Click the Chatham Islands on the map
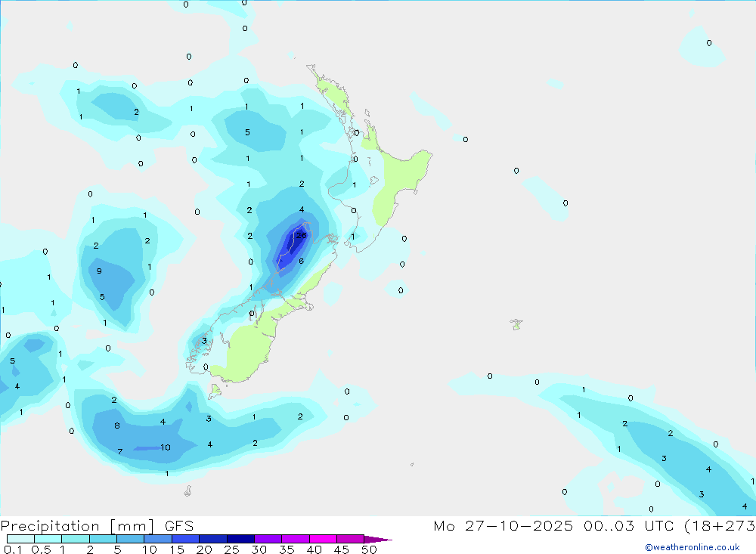Viewport: 756px width, 554px height. pyautogui.click(x=516, y=324)
